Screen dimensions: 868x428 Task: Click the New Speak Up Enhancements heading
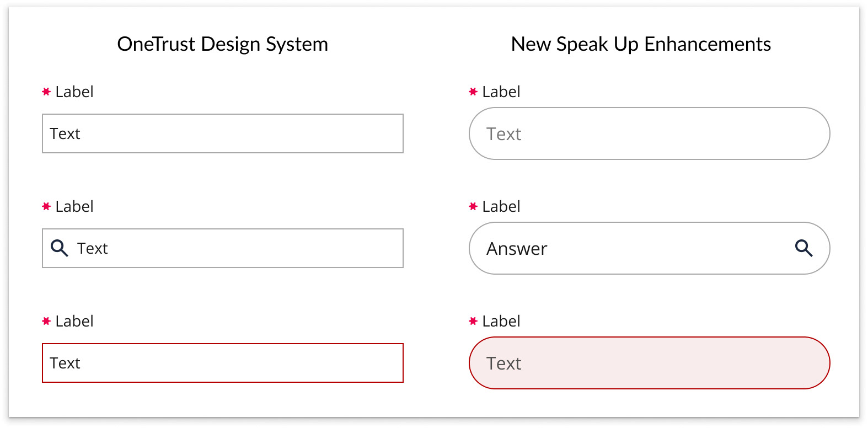[641, 44]
